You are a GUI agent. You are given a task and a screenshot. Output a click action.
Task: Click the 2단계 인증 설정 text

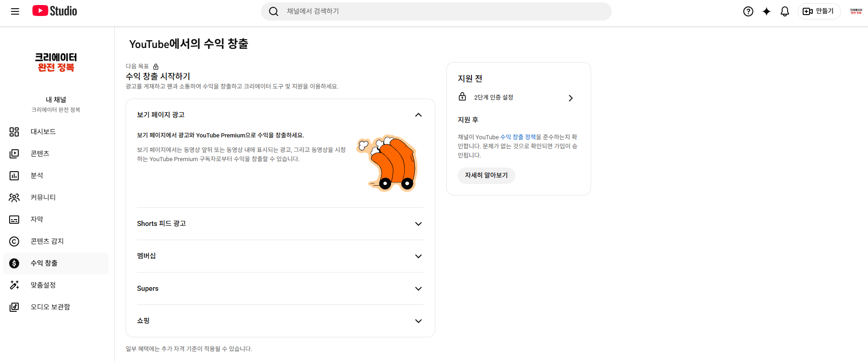pyautogui.click(x=493, y=98)
